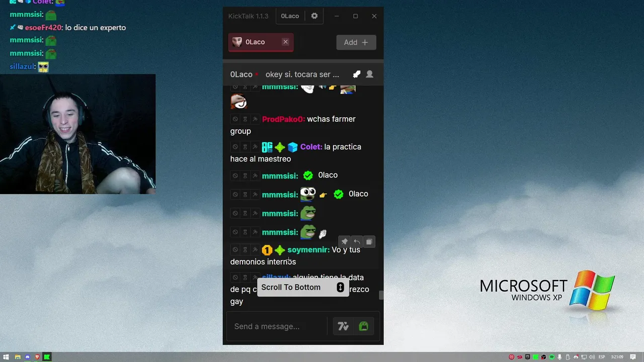
Task: Click soymennir's yellow number 1 badge
Action: point(267,250)
